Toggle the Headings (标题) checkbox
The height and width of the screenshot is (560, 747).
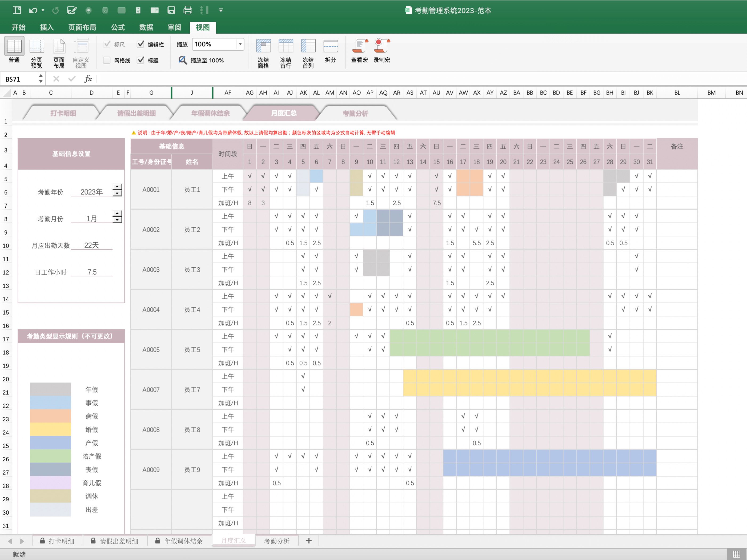pos(140,60)
